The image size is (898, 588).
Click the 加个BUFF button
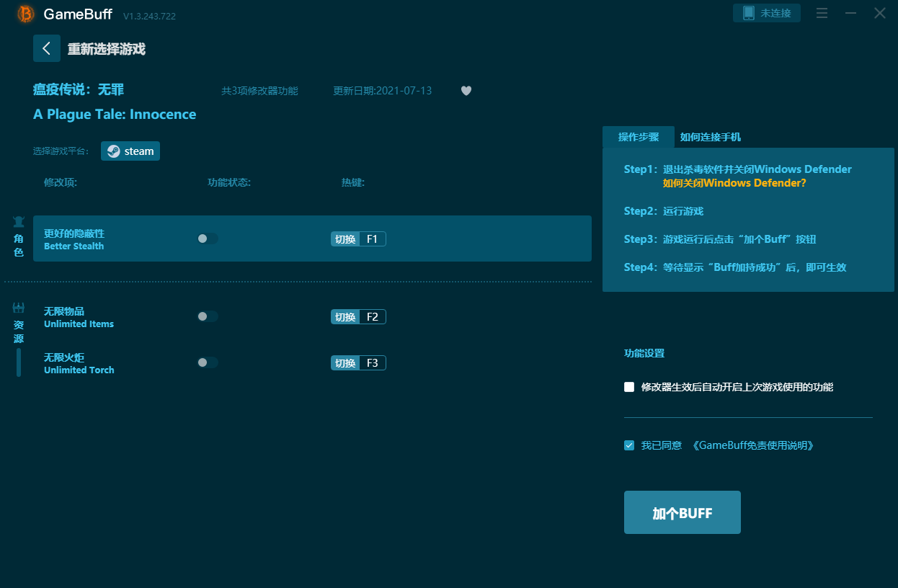pos(683,512)
